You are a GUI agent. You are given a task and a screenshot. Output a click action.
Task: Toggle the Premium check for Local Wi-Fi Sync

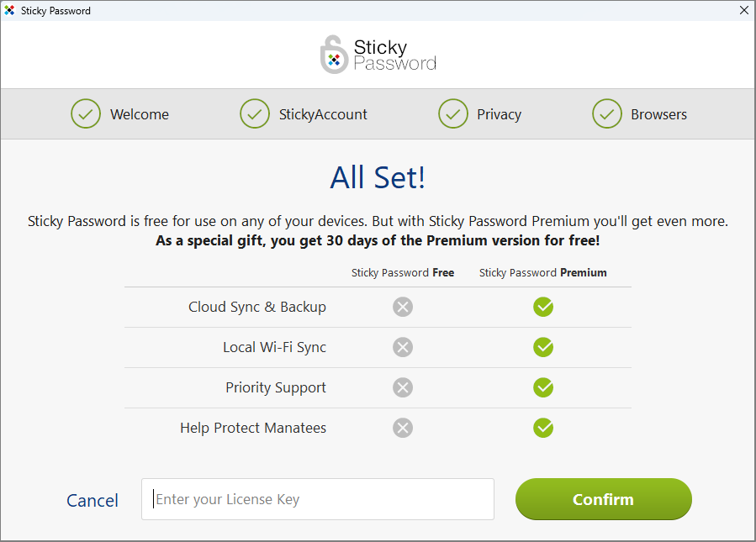point(542,347)
